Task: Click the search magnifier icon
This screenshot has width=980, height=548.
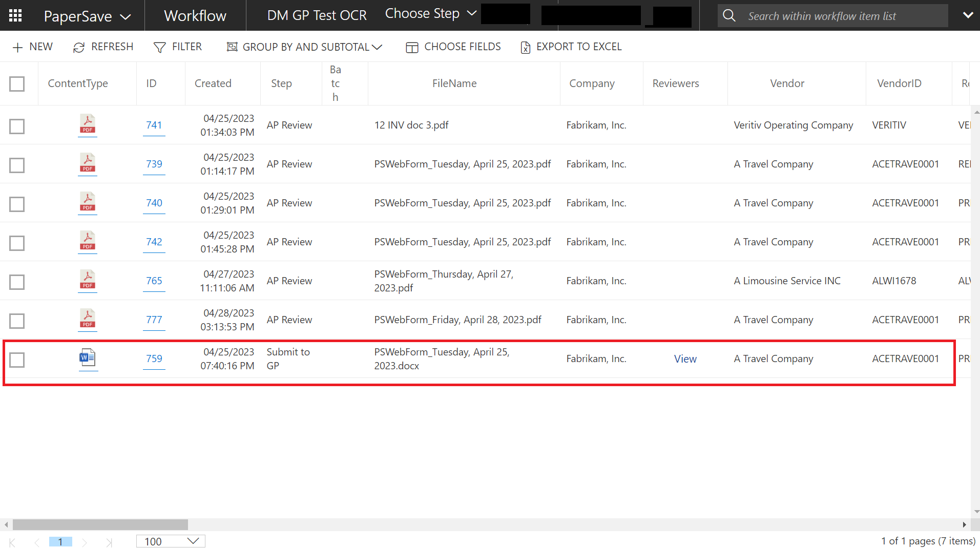Action: coord(729,16)
